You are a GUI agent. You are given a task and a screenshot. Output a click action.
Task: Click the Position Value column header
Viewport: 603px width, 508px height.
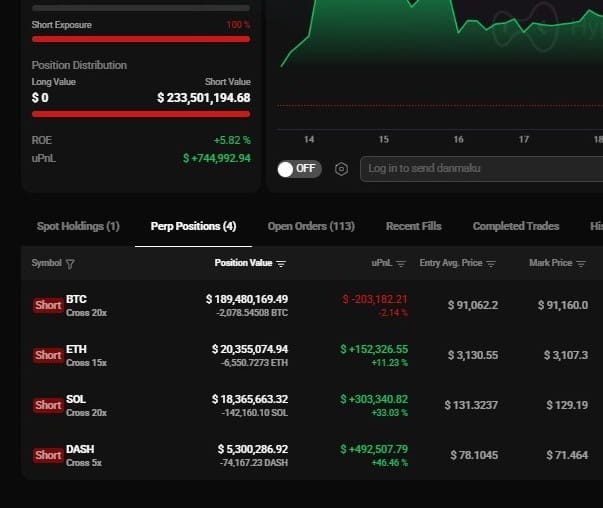pyautogui.click(x=243, y=263)
